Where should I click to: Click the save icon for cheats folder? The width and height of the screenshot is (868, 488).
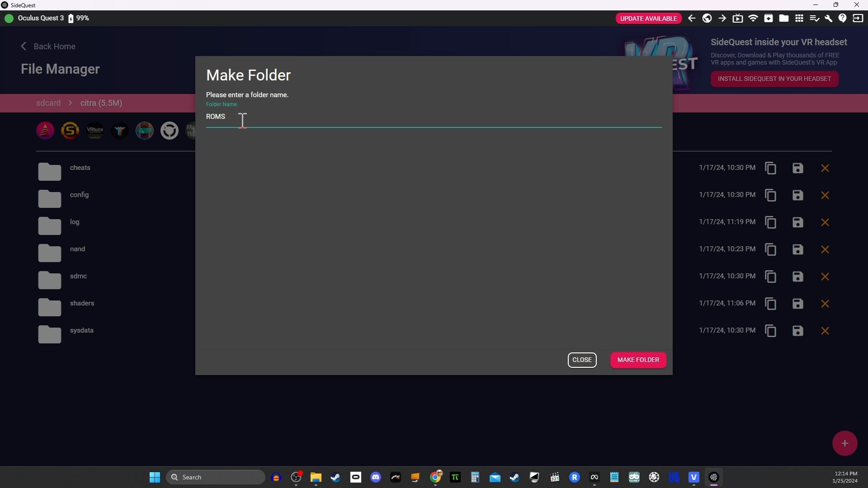pyautogui.click(x=798, y=168)
